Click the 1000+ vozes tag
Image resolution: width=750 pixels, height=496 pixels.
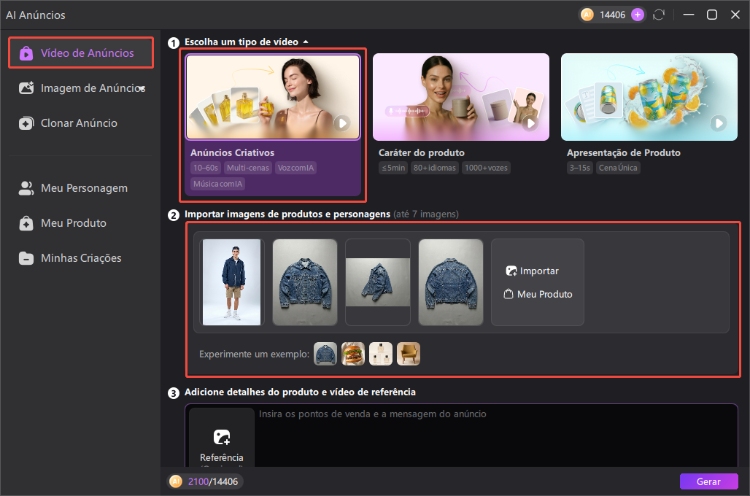(486, 168)
